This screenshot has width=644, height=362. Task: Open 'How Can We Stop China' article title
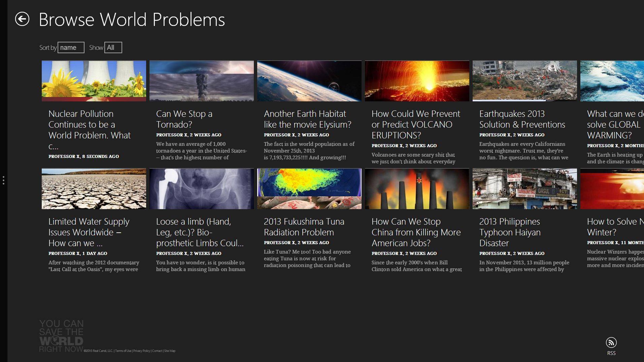pos(416,232)
